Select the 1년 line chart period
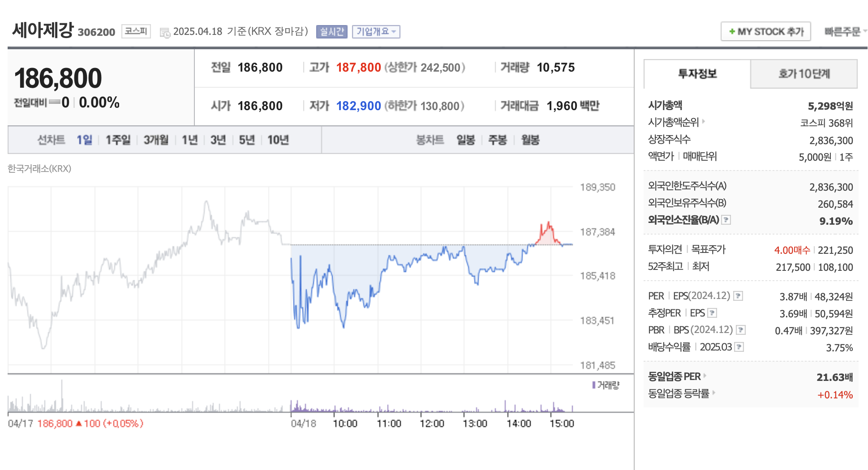The image size is (868, 470). pyautogui.click(x=190, y=140)
